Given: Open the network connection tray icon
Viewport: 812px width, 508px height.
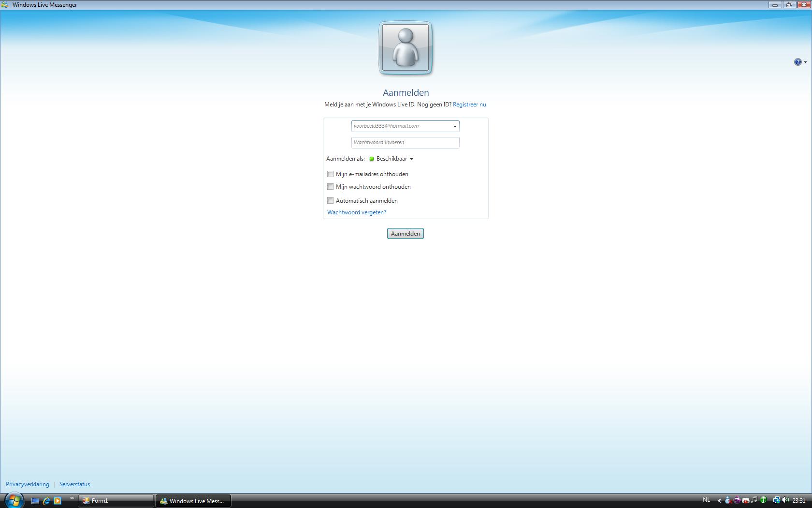Looking at the screenshot, I should pyautogui.click(x=776, y=500).
